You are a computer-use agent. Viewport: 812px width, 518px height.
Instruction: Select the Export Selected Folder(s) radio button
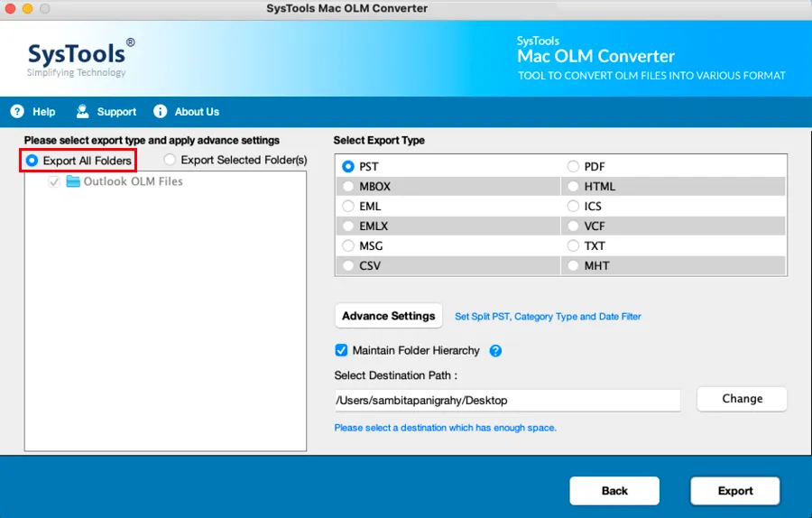pyautogui.click(x=170, y=160)
